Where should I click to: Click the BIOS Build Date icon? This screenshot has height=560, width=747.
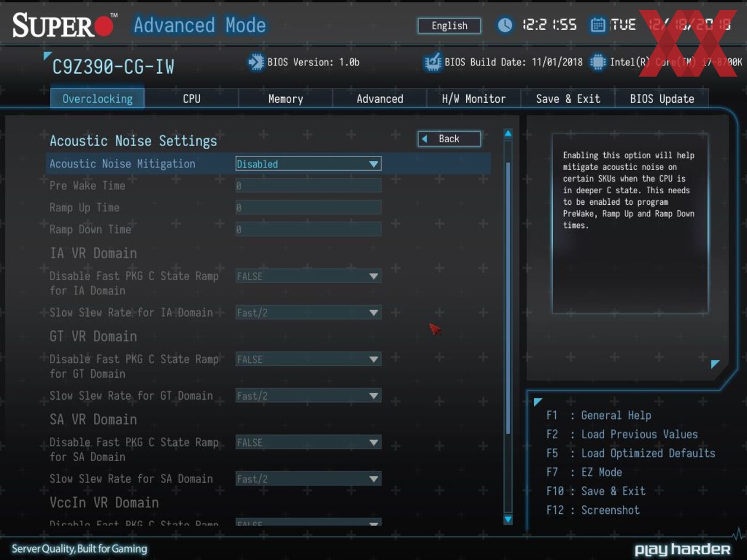click(x=433, y=62)
